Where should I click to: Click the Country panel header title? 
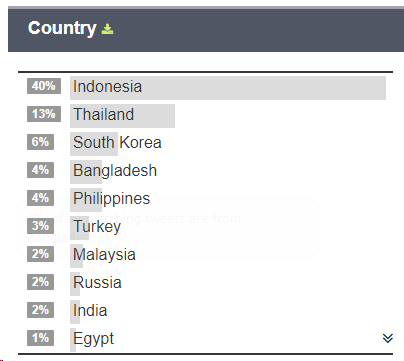point(62,28)
